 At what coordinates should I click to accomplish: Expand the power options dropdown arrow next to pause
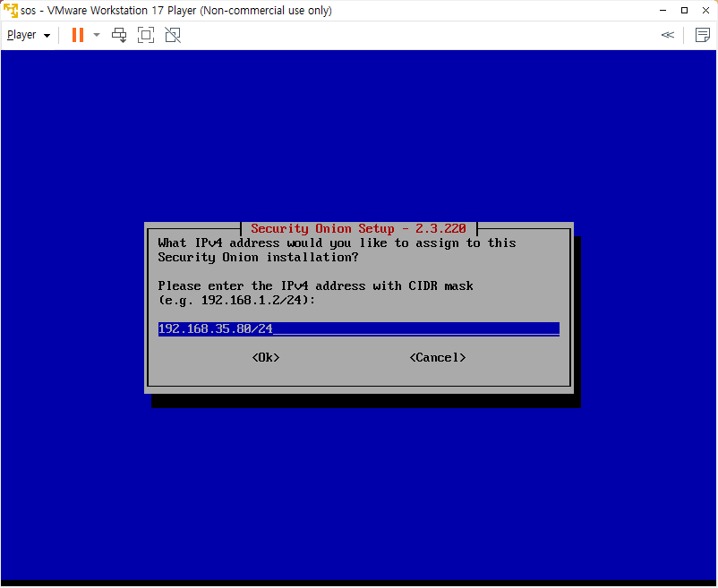pyautogui.click(x=97, y=35)
